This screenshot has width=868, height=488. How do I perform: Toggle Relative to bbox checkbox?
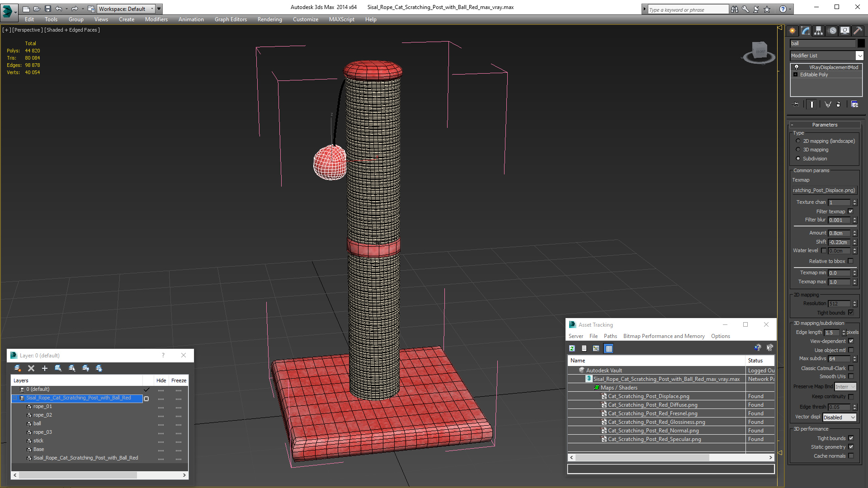coord(850,261)
